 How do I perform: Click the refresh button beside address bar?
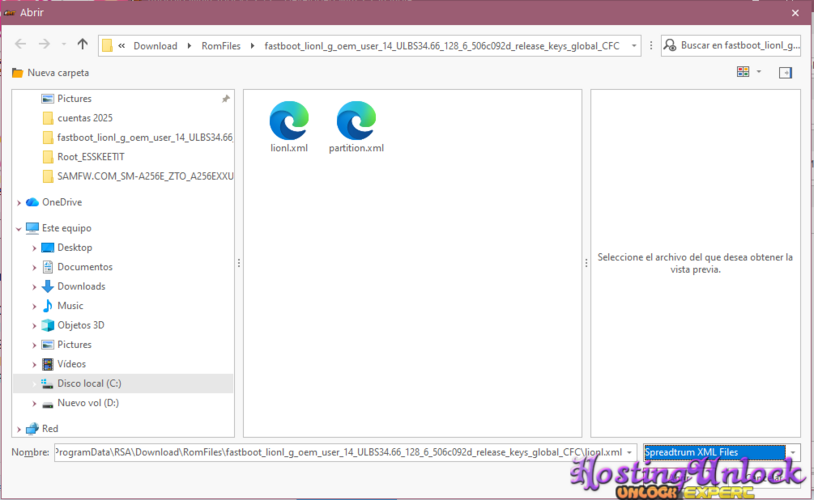[x=651, y=46]
